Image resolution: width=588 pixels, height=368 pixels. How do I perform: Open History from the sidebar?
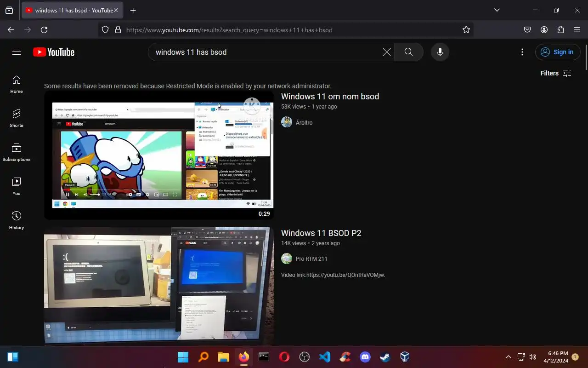point(17,220)
